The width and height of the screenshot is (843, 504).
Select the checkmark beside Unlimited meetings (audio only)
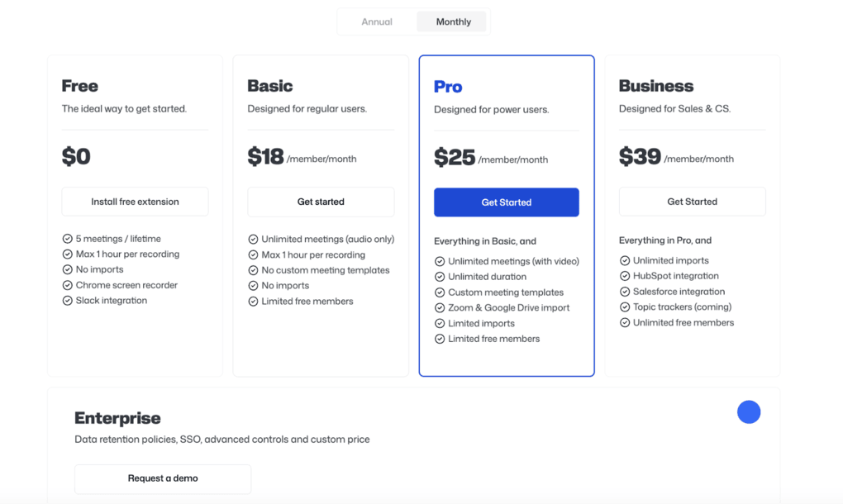click(253, 238)
